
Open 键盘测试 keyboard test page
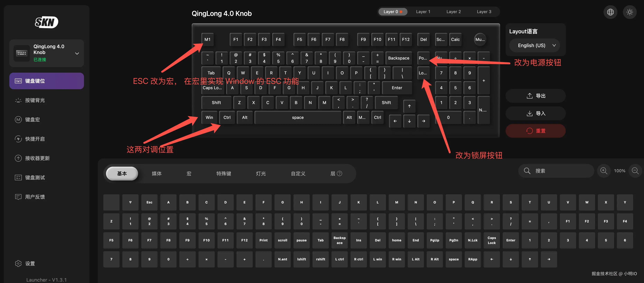tap(35, 178)
